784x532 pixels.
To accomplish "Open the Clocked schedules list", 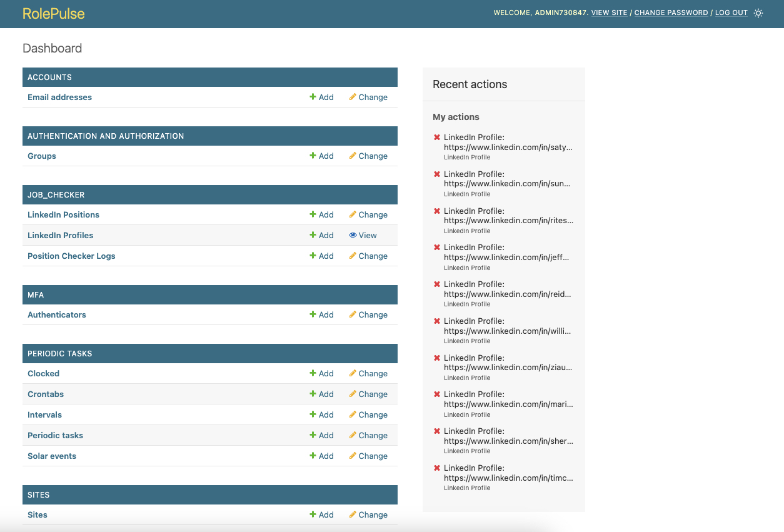I will coord(43,373).
